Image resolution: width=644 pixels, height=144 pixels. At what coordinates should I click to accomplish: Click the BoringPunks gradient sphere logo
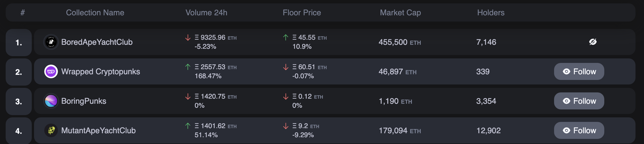(x=51, y=101)
